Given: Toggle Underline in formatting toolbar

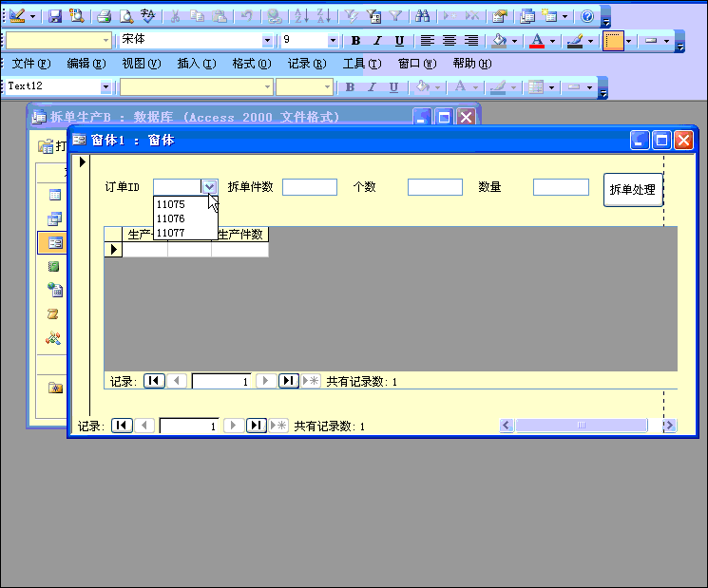Looking at the screenshot, I should tap(399, 41).
